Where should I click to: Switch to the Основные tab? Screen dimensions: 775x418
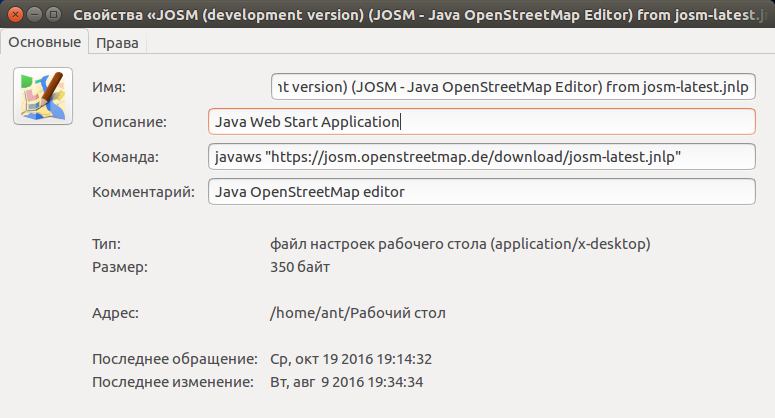44,42
